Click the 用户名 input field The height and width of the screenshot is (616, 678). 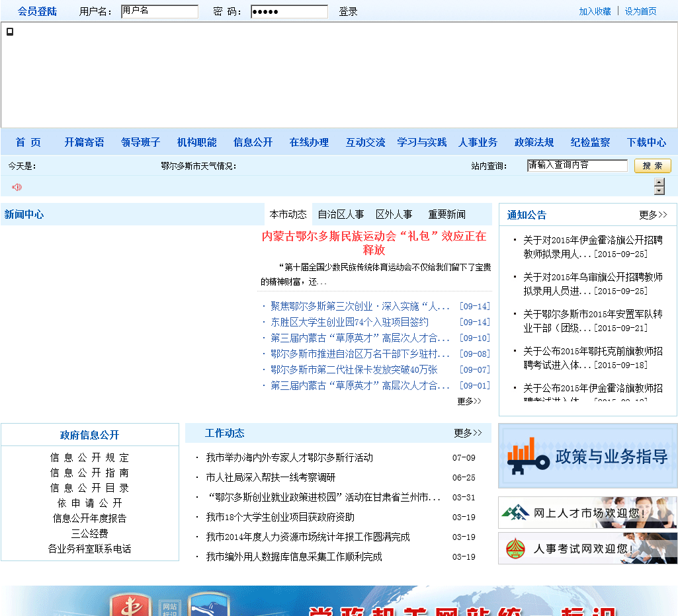point(159,12)
